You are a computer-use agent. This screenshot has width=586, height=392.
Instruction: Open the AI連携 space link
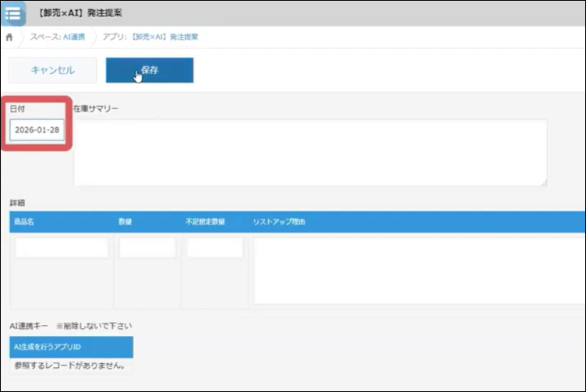pos(73,37)
